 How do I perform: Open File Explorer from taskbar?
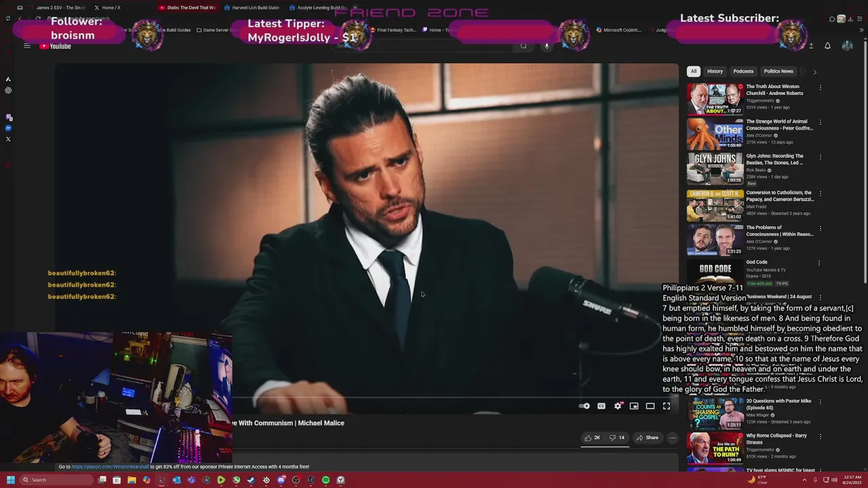coord(132,480)
